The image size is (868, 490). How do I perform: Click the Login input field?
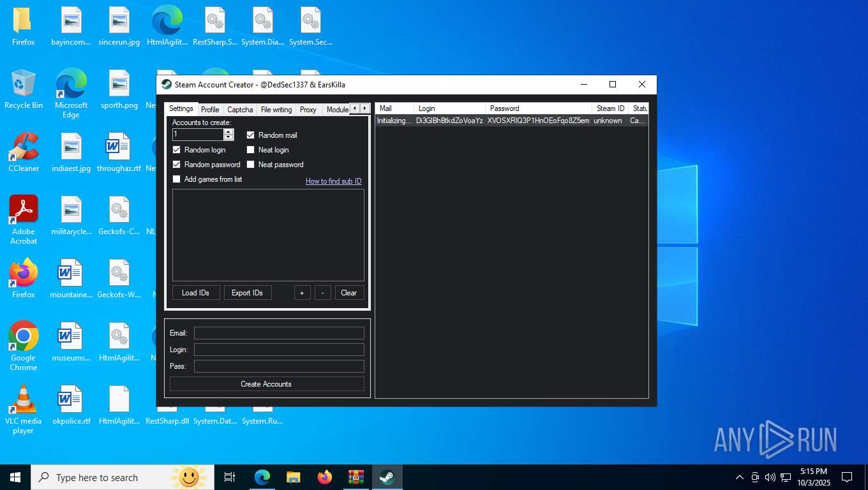(x=279, y=350)
